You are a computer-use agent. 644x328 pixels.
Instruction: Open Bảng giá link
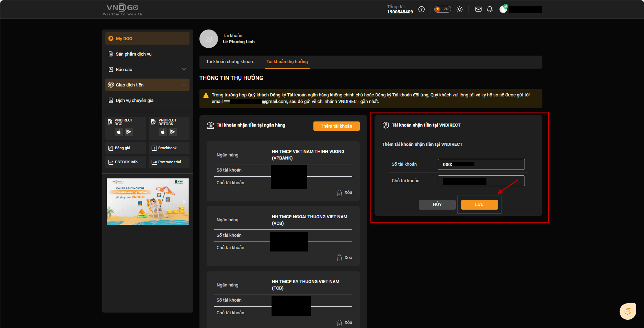(x=126, y=148)
